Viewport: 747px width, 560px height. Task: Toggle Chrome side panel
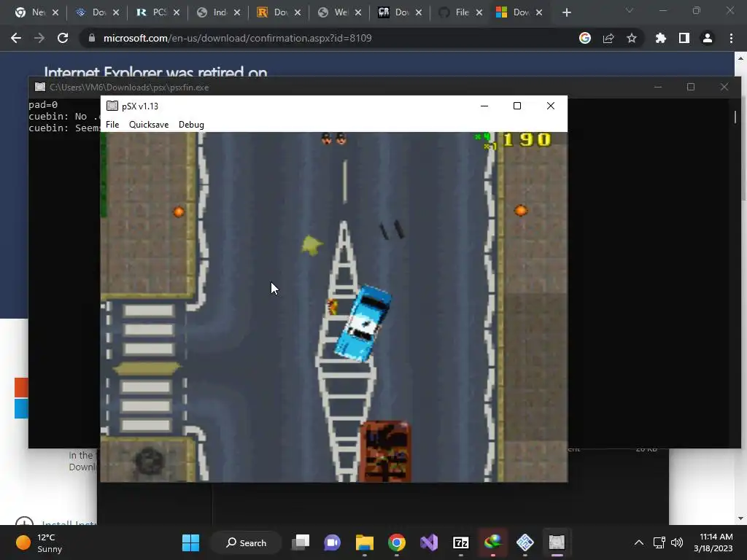coord(684,38)
